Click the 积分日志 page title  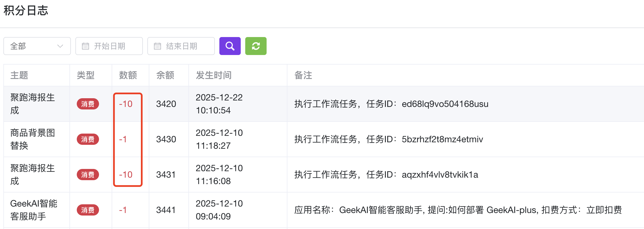pyautogui.click(x=26, y=11)
